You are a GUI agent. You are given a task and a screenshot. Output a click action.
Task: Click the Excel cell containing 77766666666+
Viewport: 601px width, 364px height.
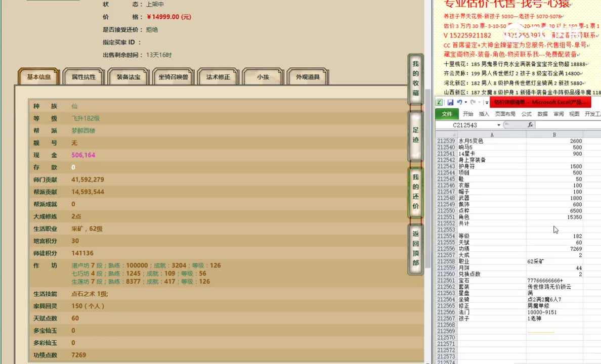(x=554, y=281)
